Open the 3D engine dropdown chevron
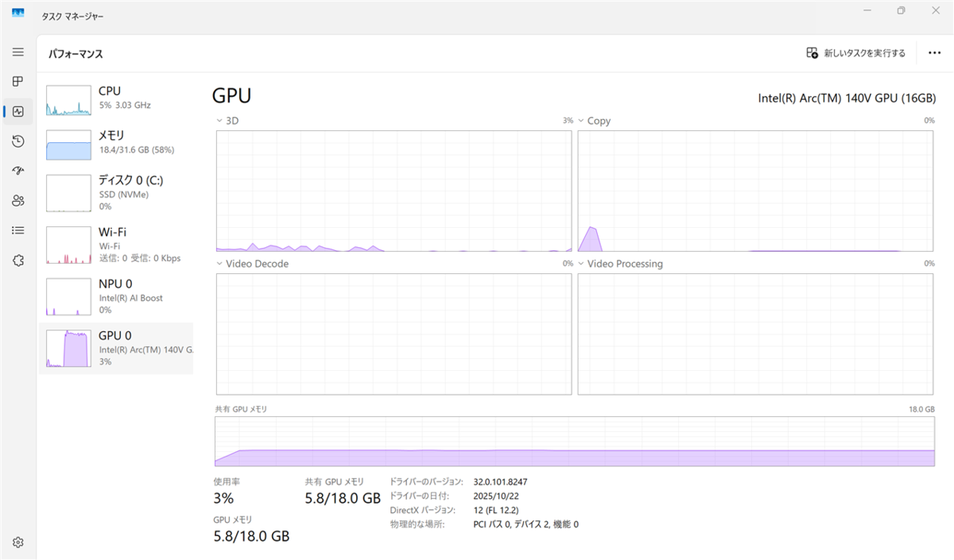This screenshot has height=560, width=954. click(219, 121)
